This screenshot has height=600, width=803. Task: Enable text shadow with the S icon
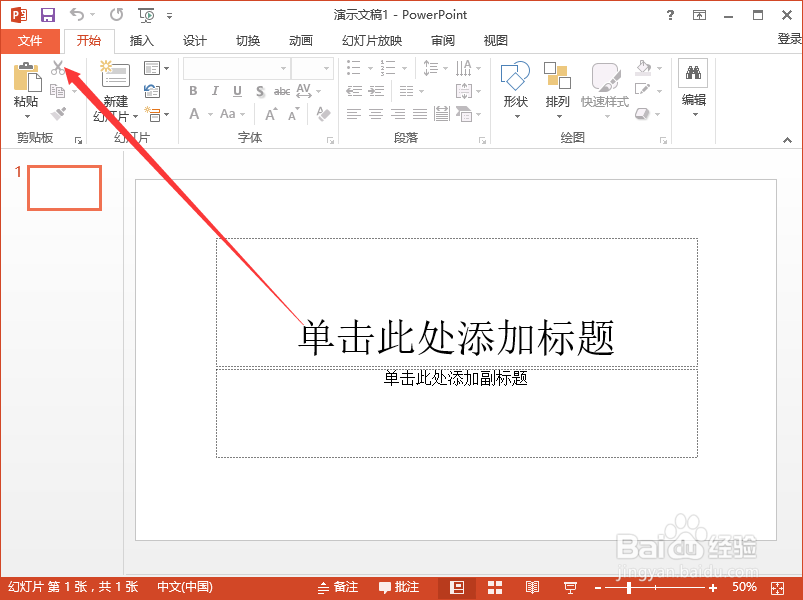tap(258, 90)
